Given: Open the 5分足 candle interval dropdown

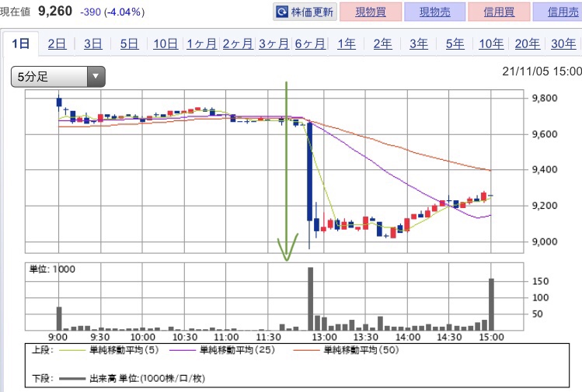Looking at the screenshot, I should 58,77.
